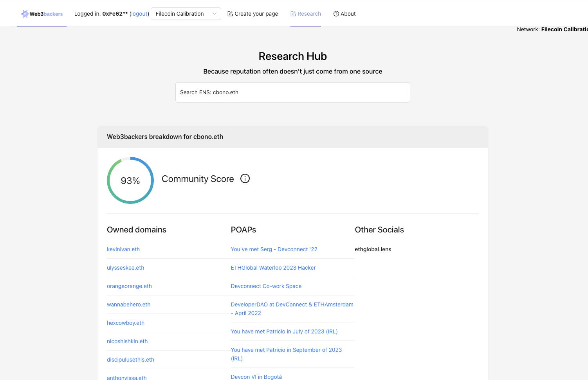Click the ethglobal.lens social entry
The width and height of the screenshot is (588, 380).
coord(373,249)
